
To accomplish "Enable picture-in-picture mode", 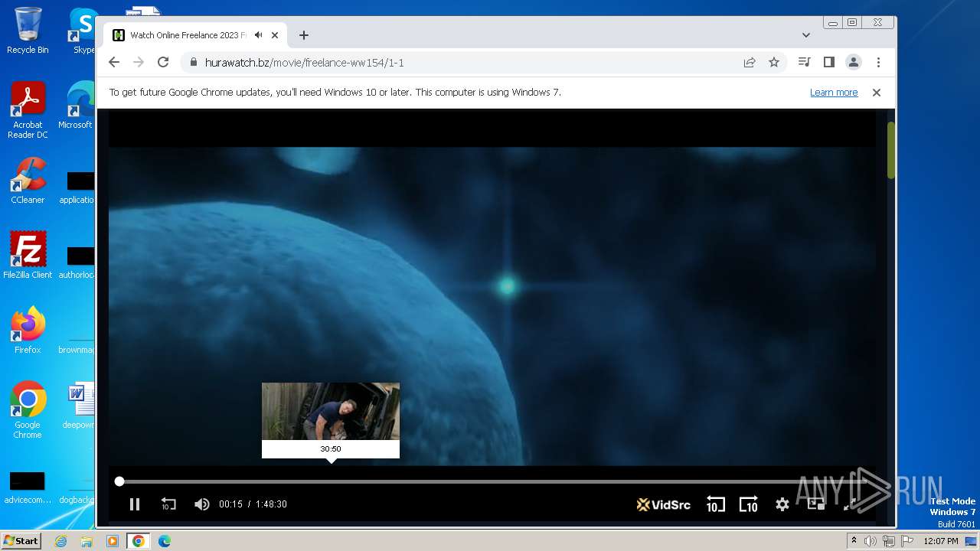I will tap(815, 504).
